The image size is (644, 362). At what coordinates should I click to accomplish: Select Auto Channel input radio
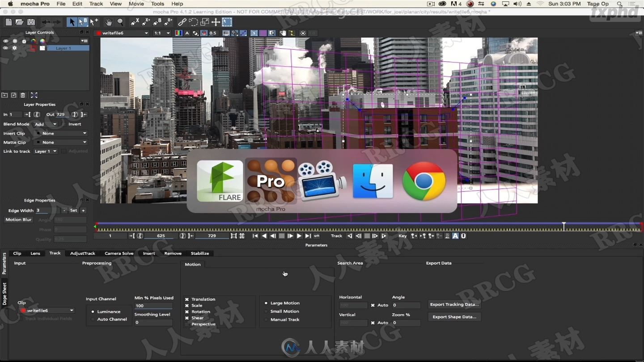93,319
